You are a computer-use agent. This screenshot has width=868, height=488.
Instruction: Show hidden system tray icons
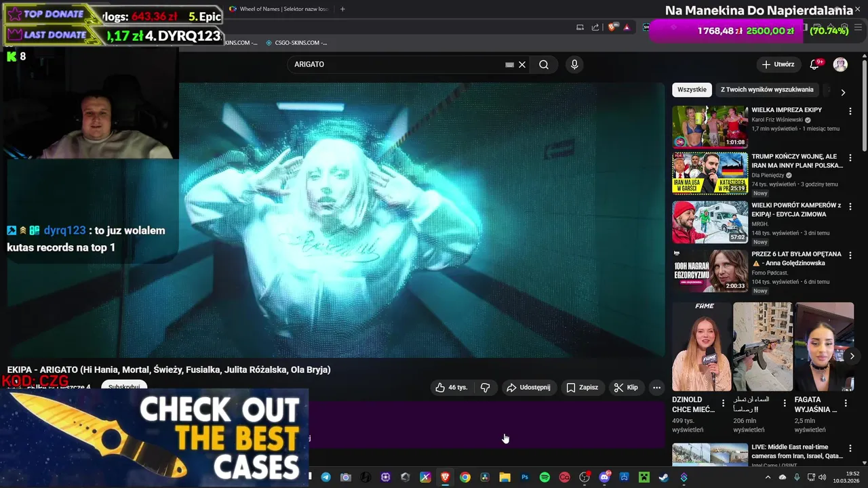(768, 477)
